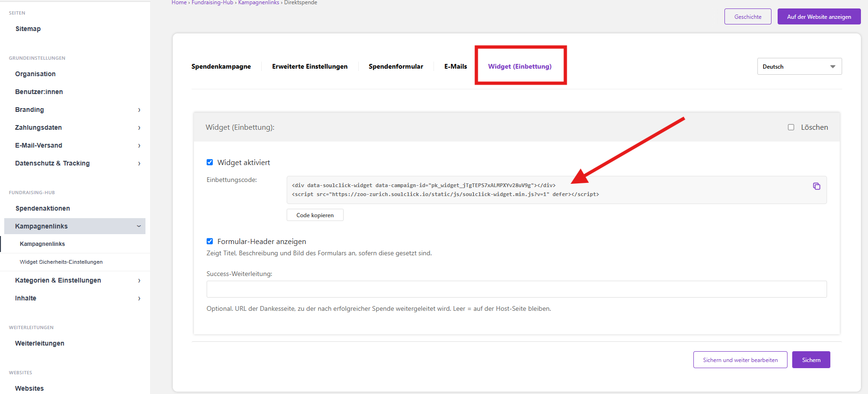
Task: Expand the Zahlungsdaten menu chevron
Action: pos(139,128)
